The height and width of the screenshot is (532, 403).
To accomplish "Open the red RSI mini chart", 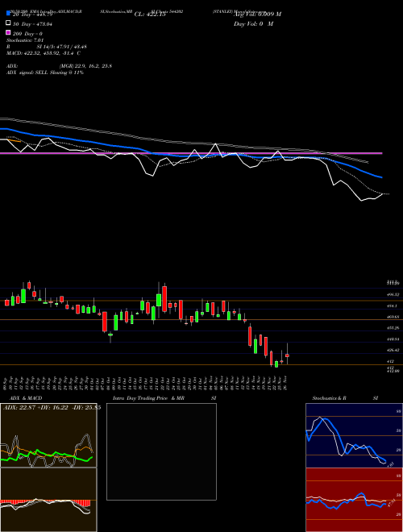I will (354, 500).
